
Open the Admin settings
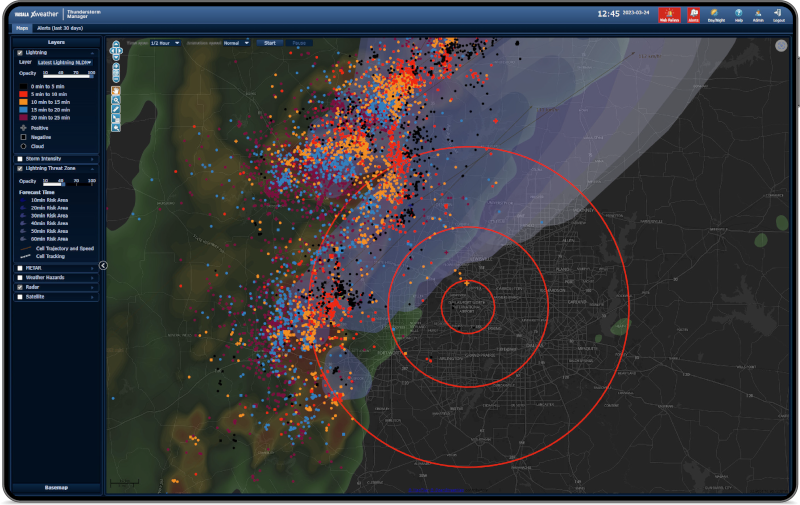pyautogui.click(x=757, y=14)
